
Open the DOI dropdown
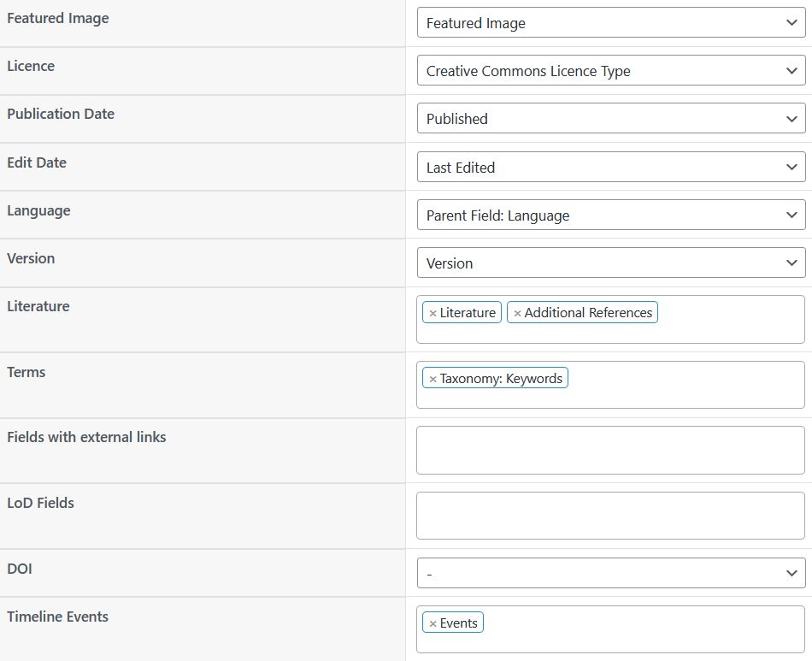tap(611, 573)
